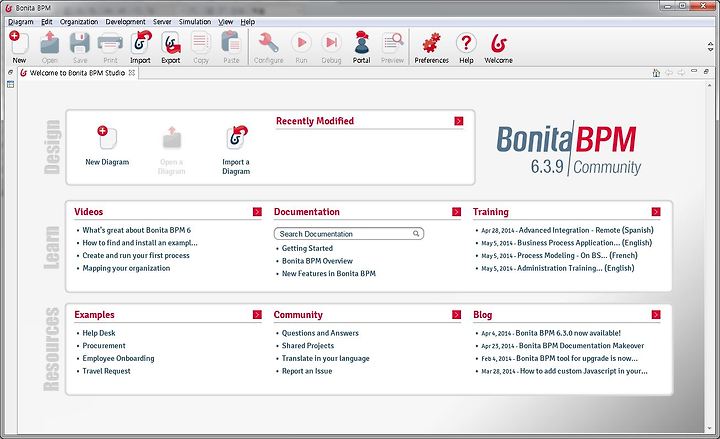Click the red arrow beside Documentation heading

tap(456, 212)
